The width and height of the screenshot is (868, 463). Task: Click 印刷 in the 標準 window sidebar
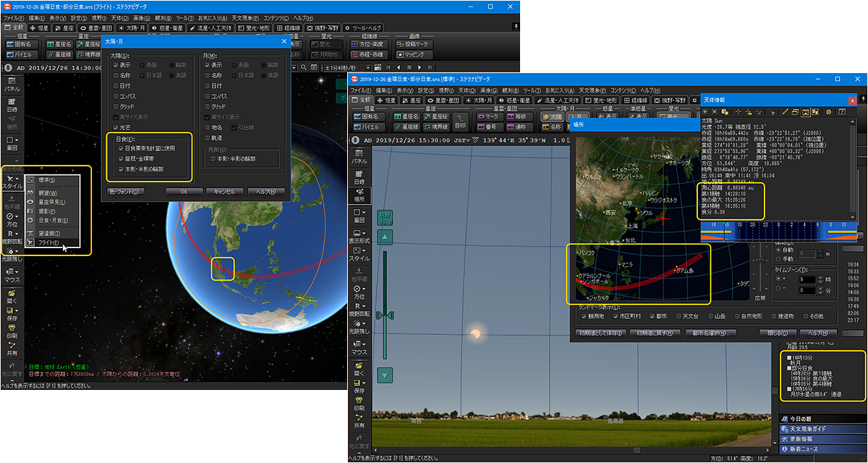coord(359,403)
